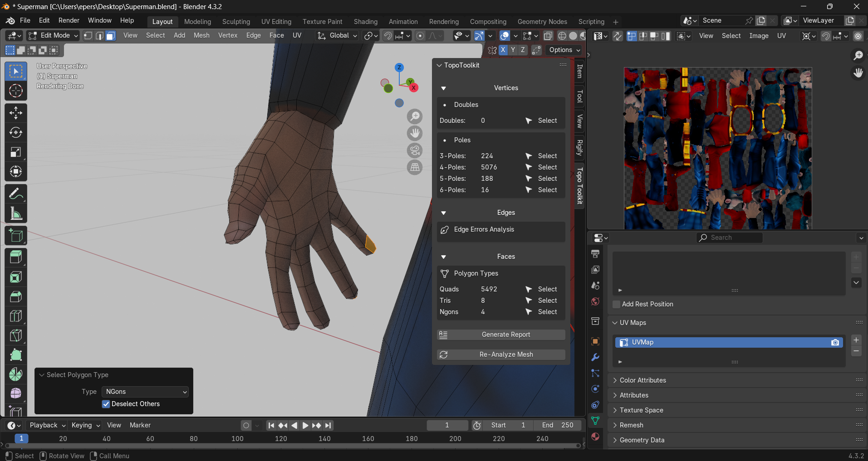Select Ngons faces via Select button

541,312
